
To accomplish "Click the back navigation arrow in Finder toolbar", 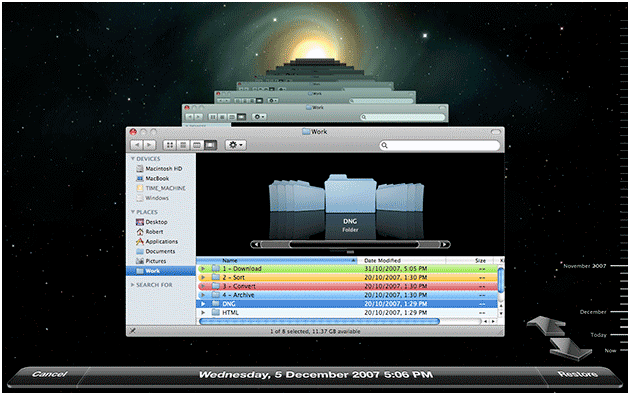I will coord(137,145).
